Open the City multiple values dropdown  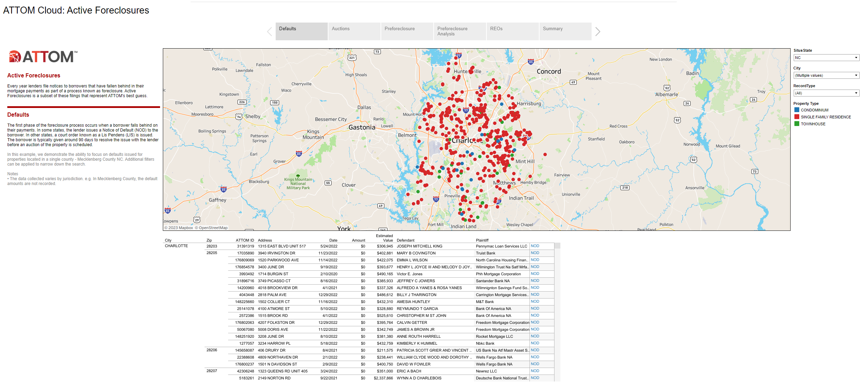(826, 75)
